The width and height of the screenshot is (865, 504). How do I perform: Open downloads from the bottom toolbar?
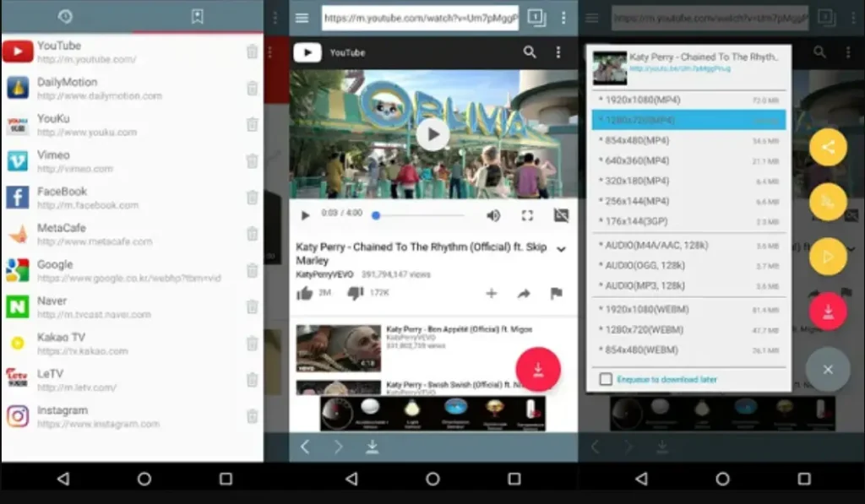click(373, 447)
